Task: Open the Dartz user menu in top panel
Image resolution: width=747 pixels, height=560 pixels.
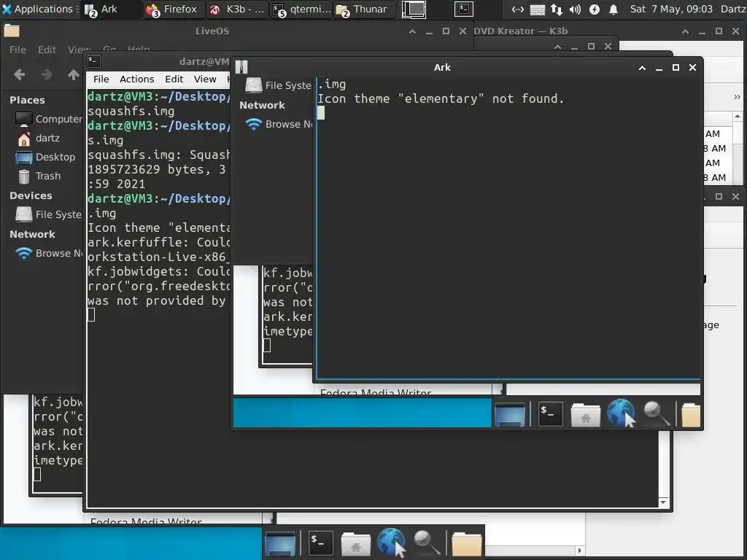Action: 732,9
